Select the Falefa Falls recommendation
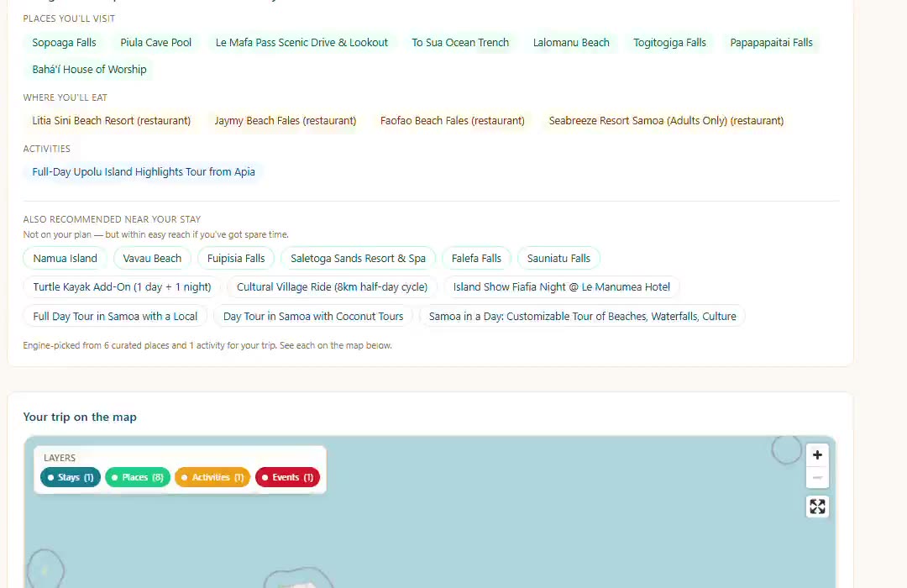The image size is (907, 588). coord(476,258)
